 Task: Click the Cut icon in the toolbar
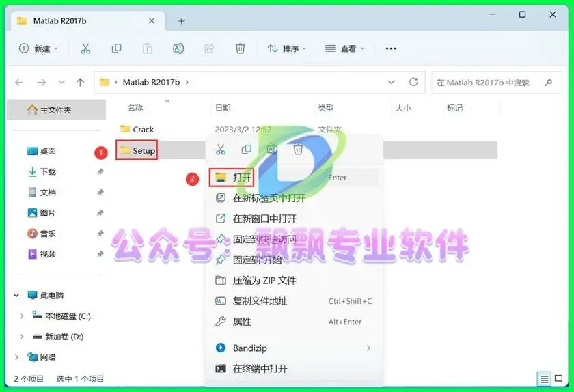[85, 48]
